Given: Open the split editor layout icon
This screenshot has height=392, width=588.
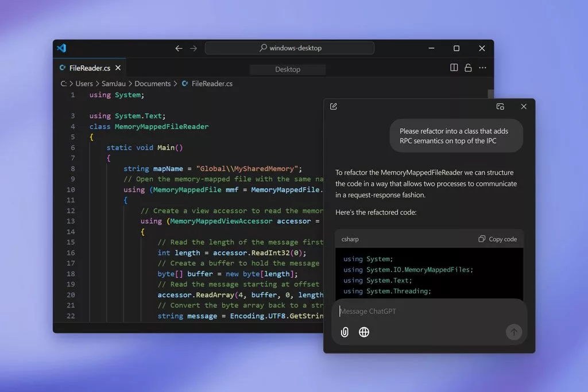Looking at the screenshot, I should (x=454, y=68).
